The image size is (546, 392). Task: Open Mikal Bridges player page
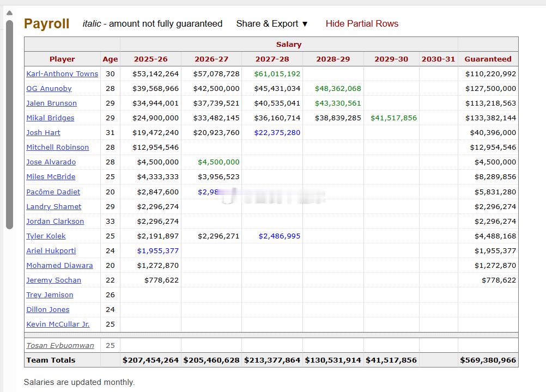pyautogui.click(x=50, y=118)
